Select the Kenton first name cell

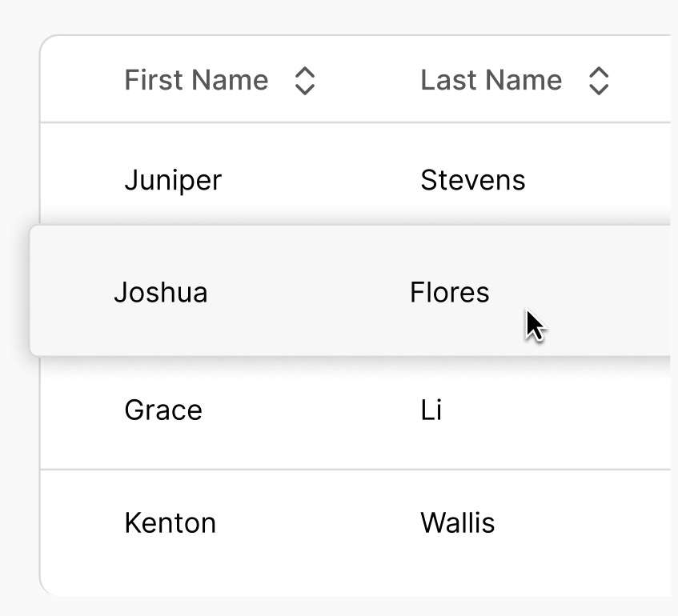tap(171, 523)
